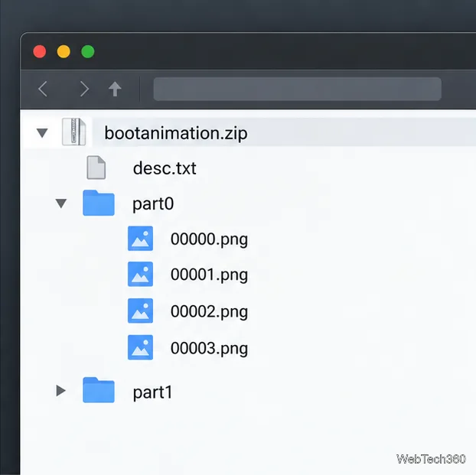476x475 pixels.
Task: Minimize the window with yellow button
Action: tap(64, 51)
